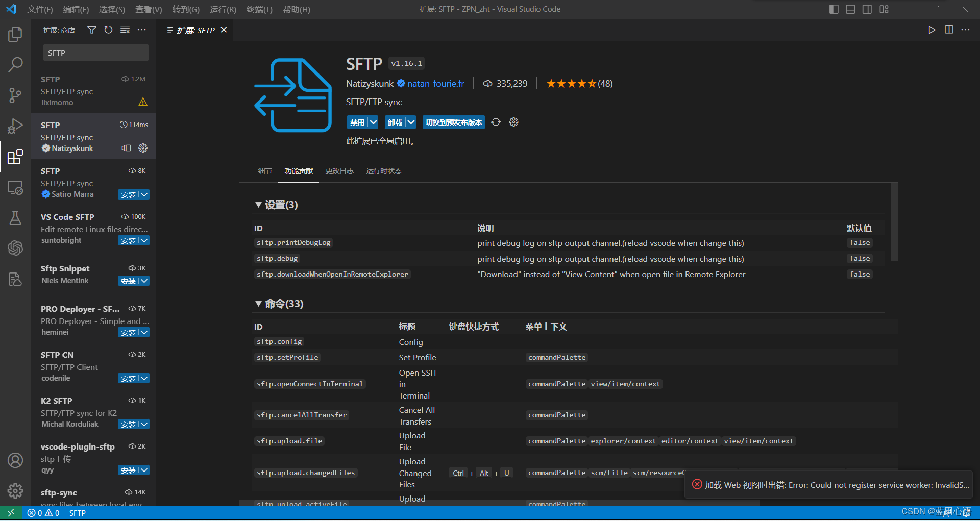
Task: Select the 功能贡献 tab
Action: tap(299, 171)
